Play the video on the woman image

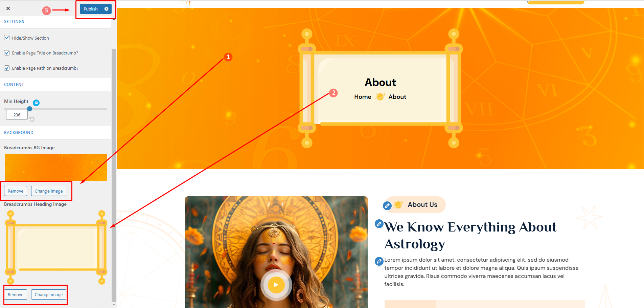click(276, 285)
